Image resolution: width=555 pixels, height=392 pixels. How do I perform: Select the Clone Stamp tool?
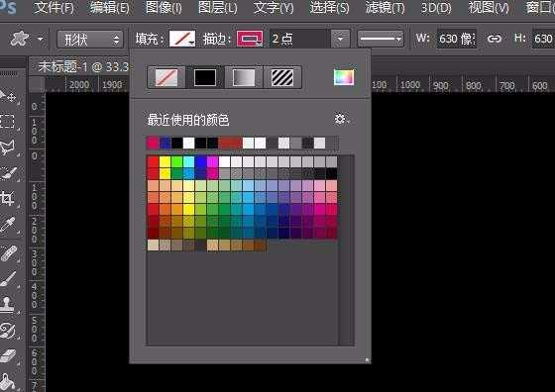tap(8, 304)
